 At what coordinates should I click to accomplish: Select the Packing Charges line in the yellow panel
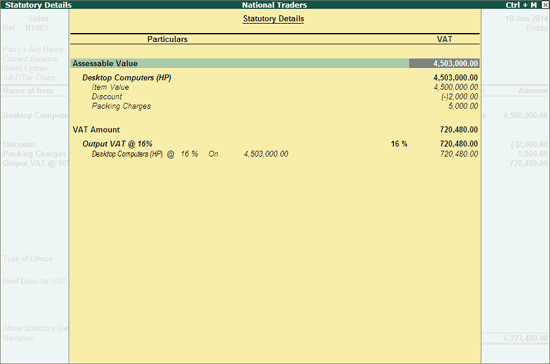(121, 106)
